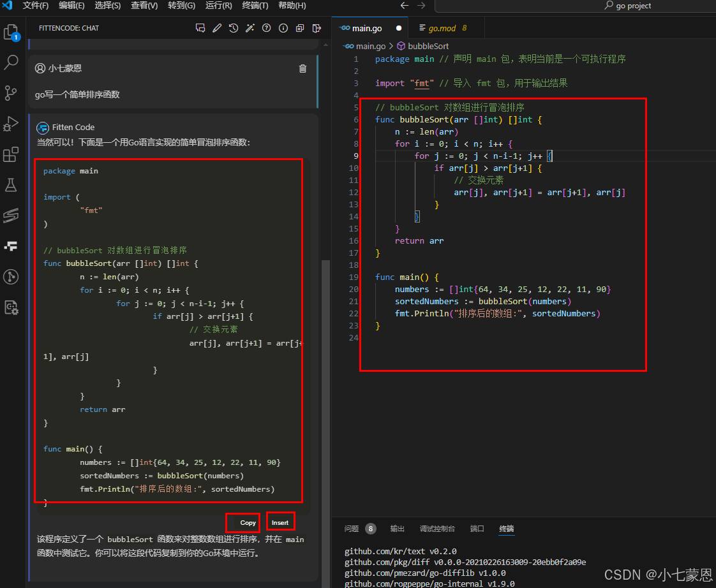Open 文件(F) menu

[36, 6]
